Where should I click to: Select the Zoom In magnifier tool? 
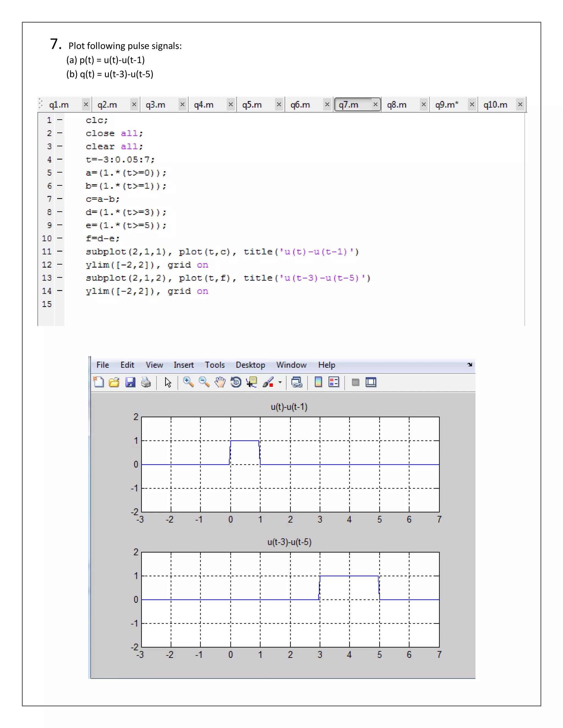pos(188,382)
